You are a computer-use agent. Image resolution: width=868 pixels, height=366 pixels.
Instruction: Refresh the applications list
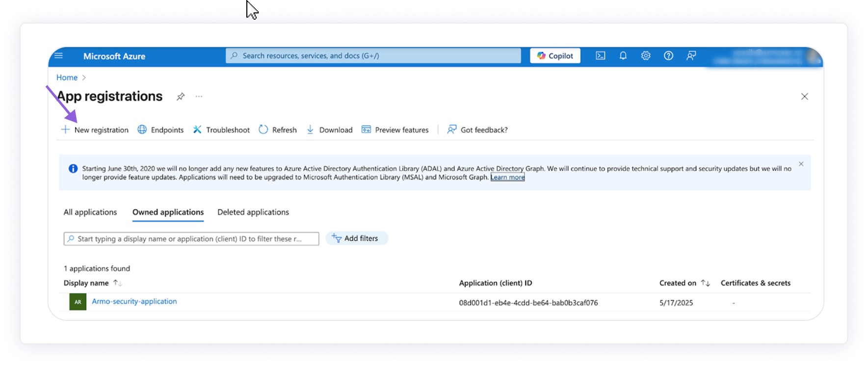278,130
